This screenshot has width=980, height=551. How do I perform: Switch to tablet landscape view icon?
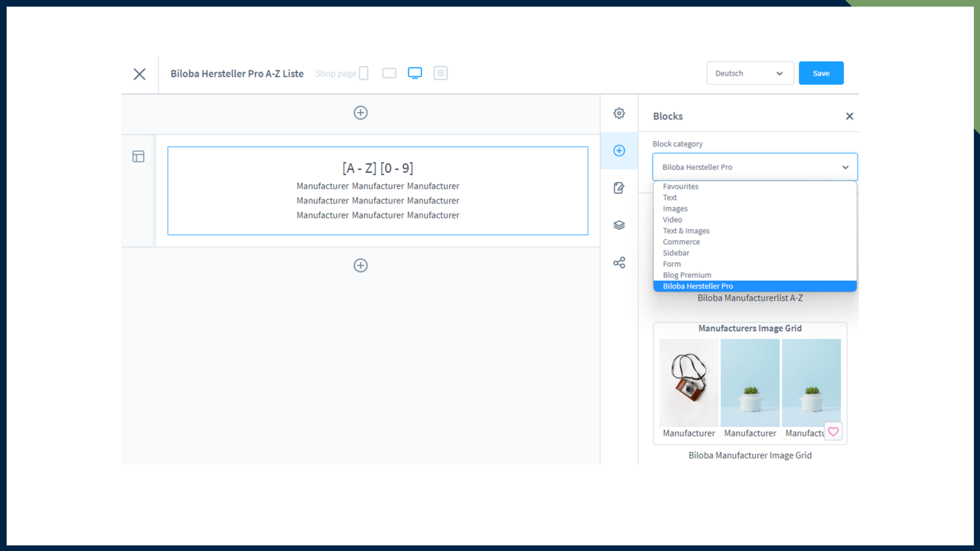389,73
